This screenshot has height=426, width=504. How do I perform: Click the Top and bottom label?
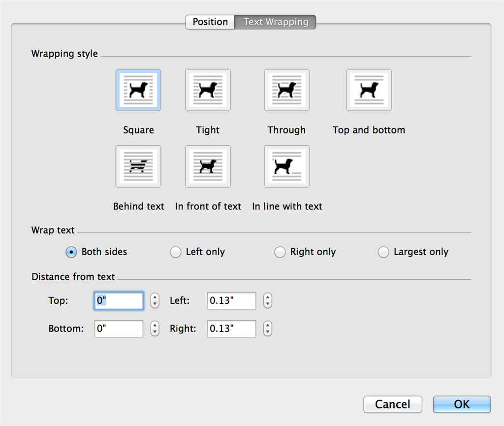pyautogui.click(x=369, y=130)
